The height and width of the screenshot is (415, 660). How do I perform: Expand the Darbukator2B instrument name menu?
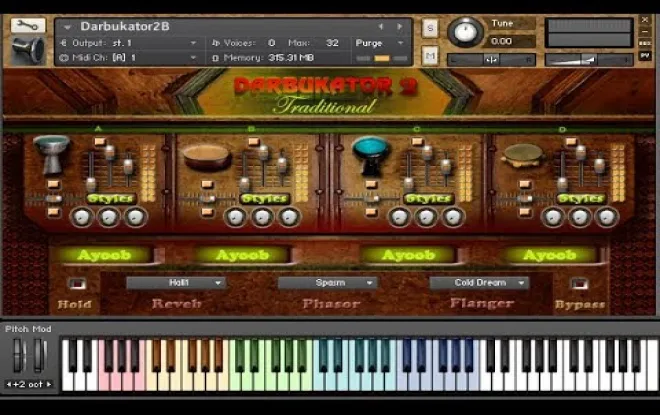(x=67, y=27)
